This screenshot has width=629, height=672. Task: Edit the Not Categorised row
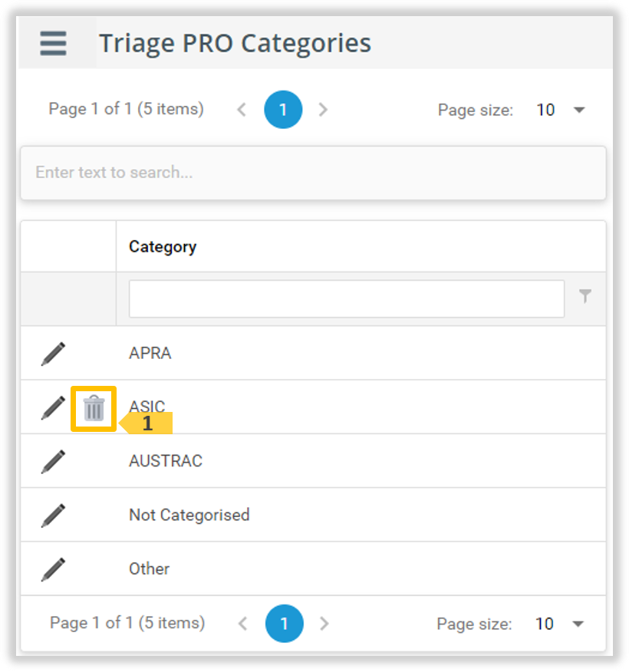[x=53, y=515]
